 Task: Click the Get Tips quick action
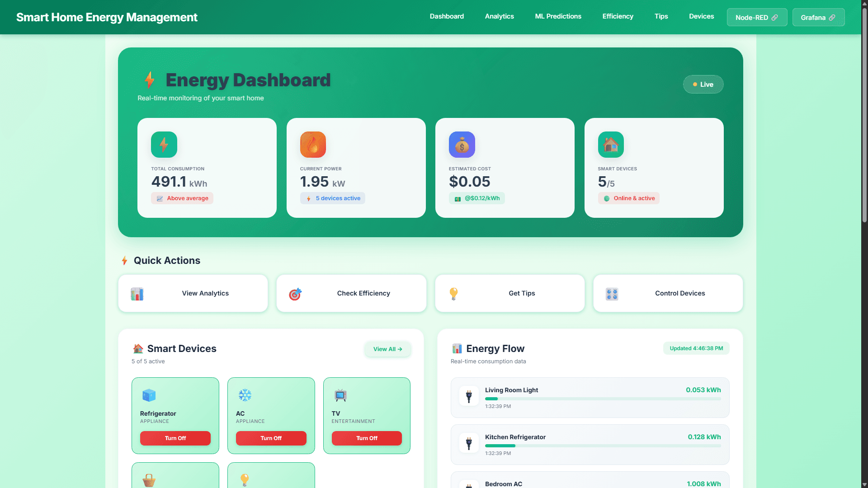tap(509, 293)
